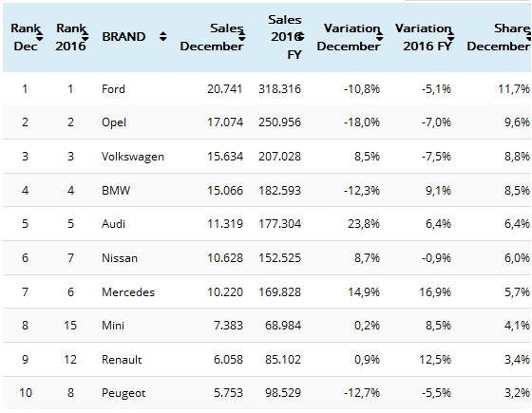Sort brands using BRAND column arrows
This screenshot has height=413, width=532.
click(163, 36)
